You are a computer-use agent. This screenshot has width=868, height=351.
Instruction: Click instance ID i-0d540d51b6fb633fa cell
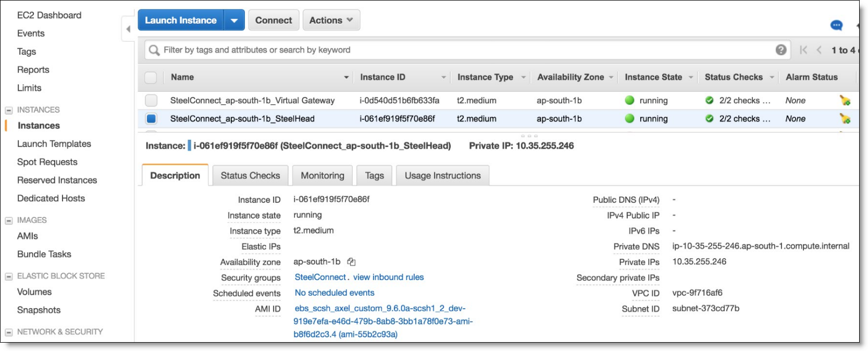(399, 100)
